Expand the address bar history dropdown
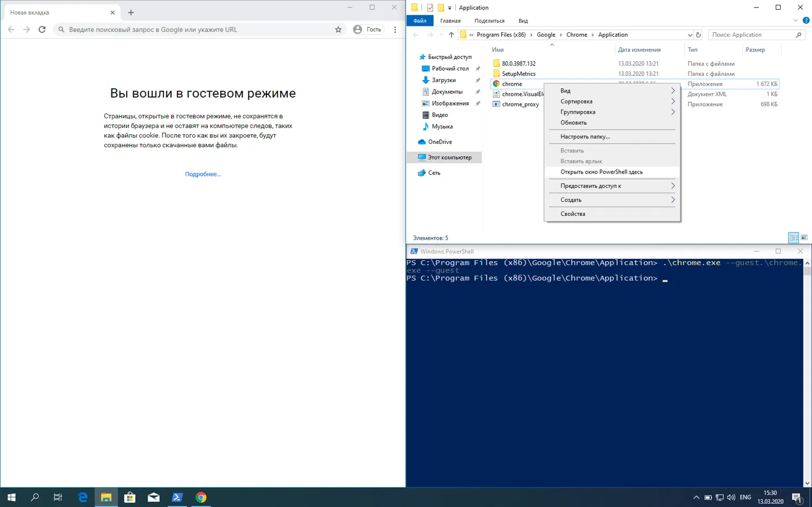812x507 pixels. [x=690, y=35]
